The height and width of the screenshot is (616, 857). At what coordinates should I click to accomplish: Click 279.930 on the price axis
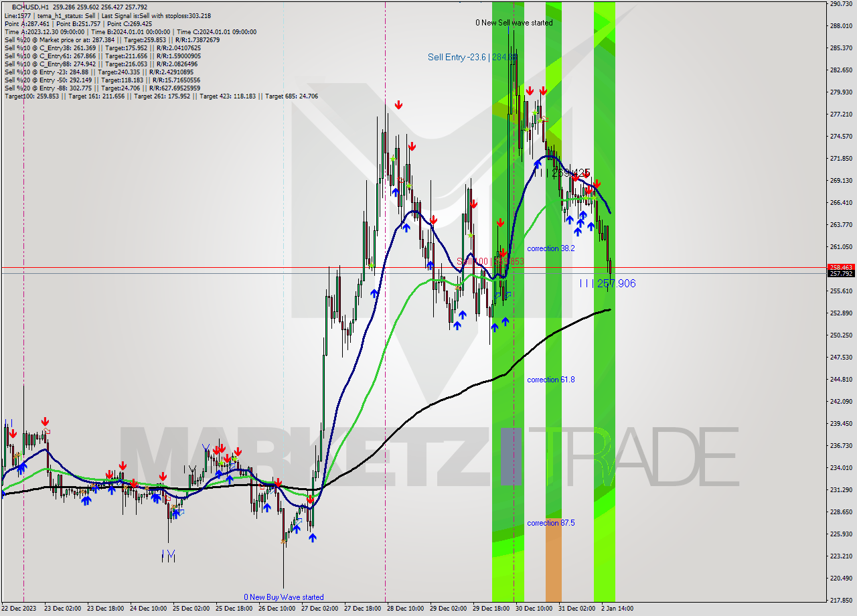[x=841, y=92]
